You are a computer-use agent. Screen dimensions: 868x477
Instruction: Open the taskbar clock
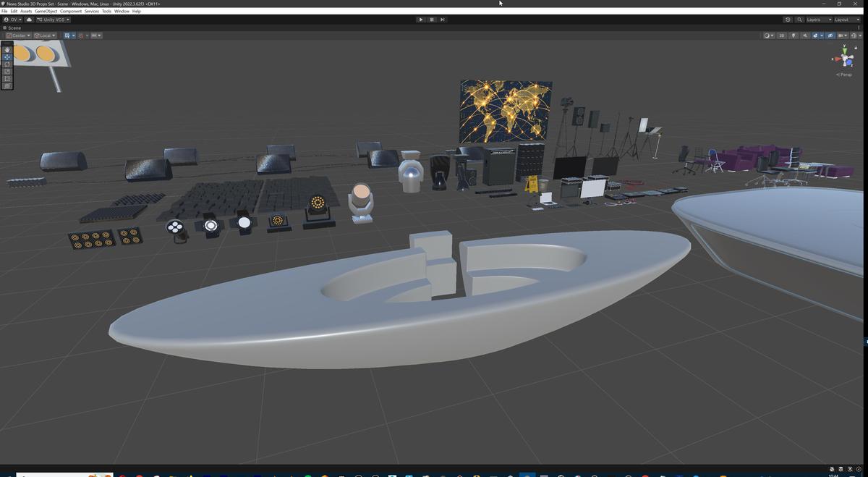tap(835, 474)
